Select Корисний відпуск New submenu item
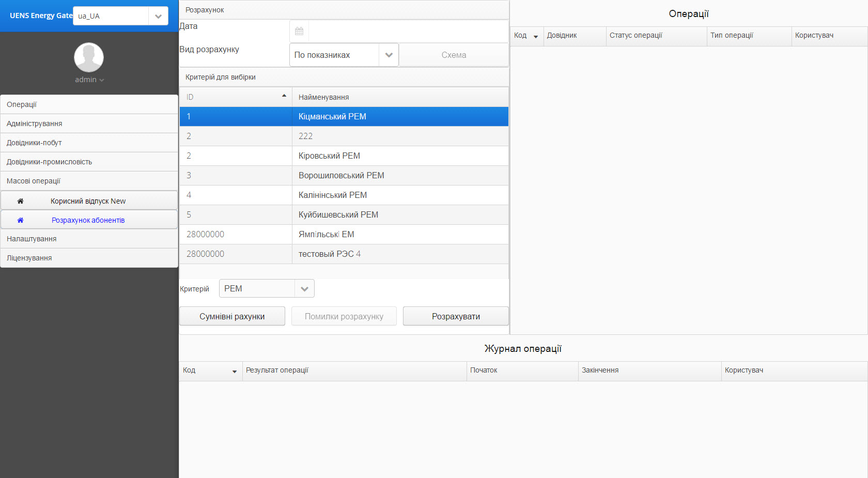 (89, 201)
